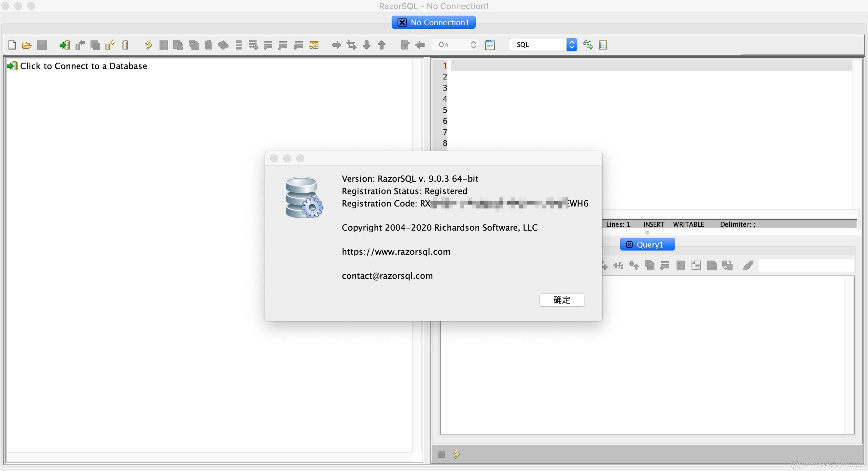Close the About dialog with its first title-bar button

(x=274, y=158)
